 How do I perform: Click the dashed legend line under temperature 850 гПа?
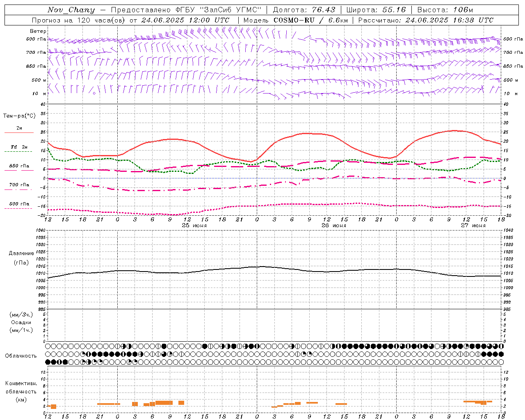coord(18,171)
